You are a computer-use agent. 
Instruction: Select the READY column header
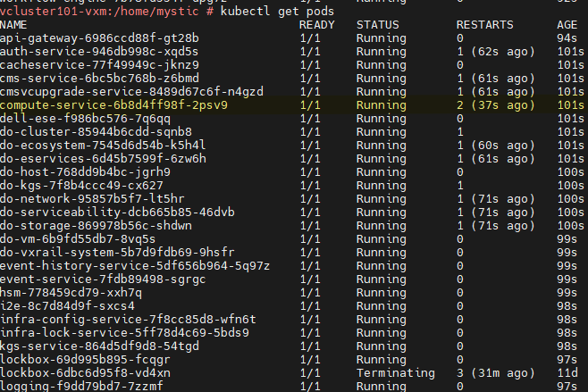coord(317,25)
